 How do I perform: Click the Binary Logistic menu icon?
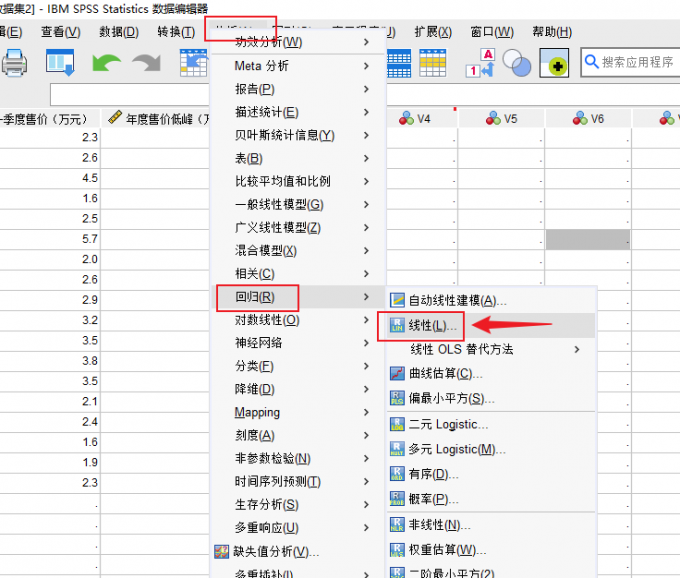coord(397,424)
